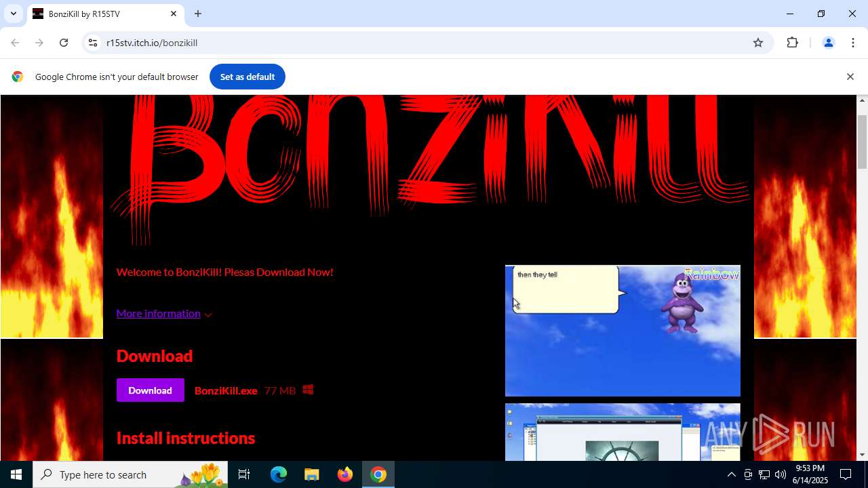Open a new tab with plus button
The height and width of the screenshot is (488, 868).
point(198,14)
